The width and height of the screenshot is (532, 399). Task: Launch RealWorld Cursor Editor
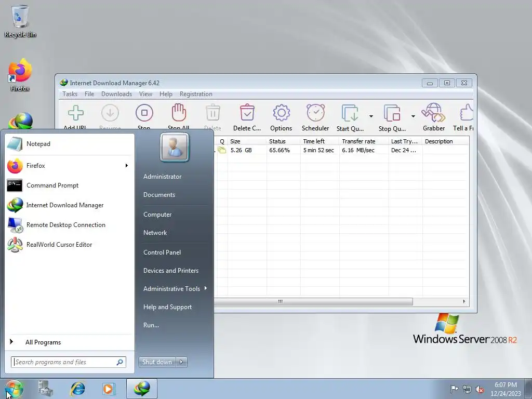click(x=69, y=245)
